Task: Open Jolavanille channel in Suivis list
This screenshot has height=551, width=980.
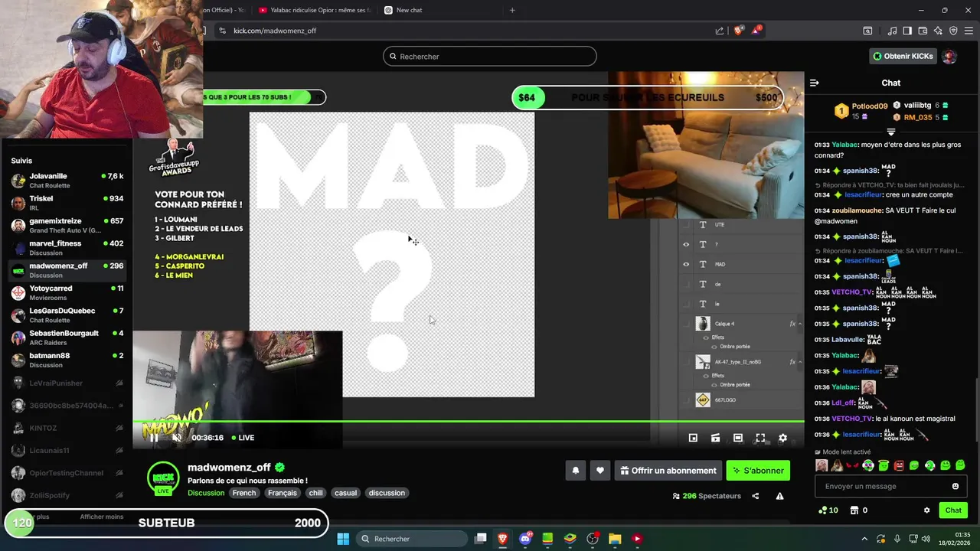Action: coord(67,181)
